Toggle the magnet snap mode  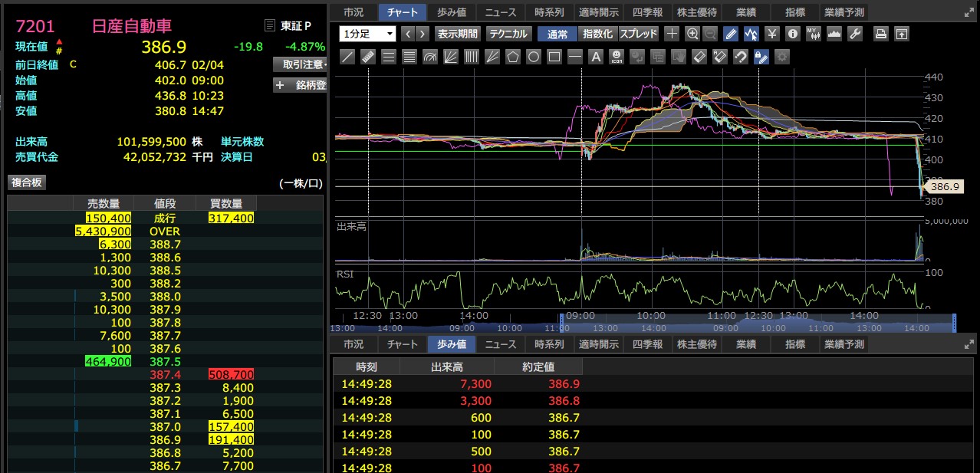pyautogui.click(x=741, y=57)
